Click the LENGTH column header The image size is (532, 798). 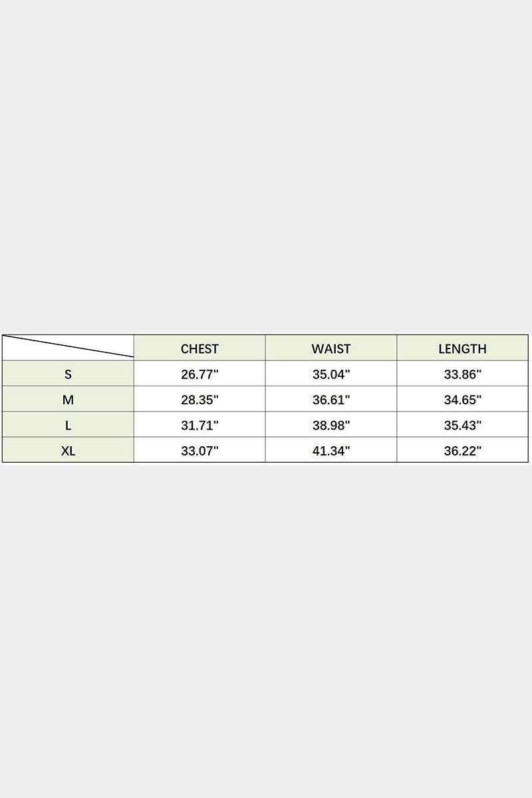point(462,348)
